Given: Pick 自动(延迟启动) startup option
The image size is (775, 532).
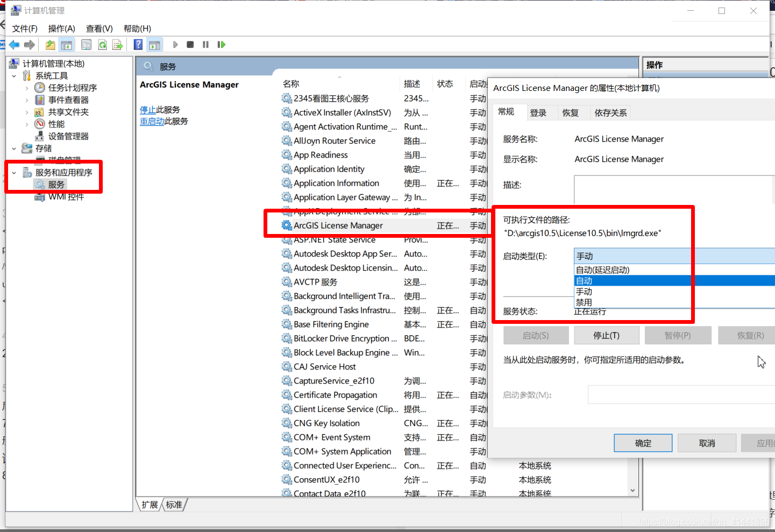Looking at the screenshot, I should 602,270.
